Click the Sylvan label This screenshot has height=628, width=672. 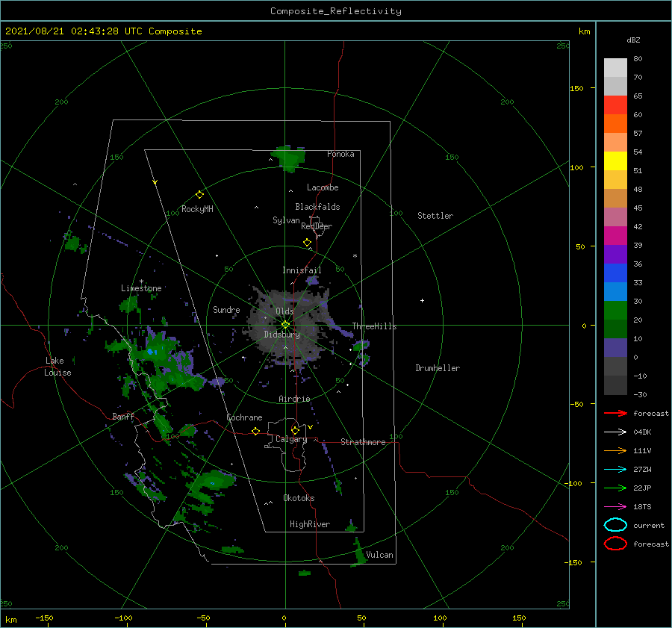[x=286, y=220]
